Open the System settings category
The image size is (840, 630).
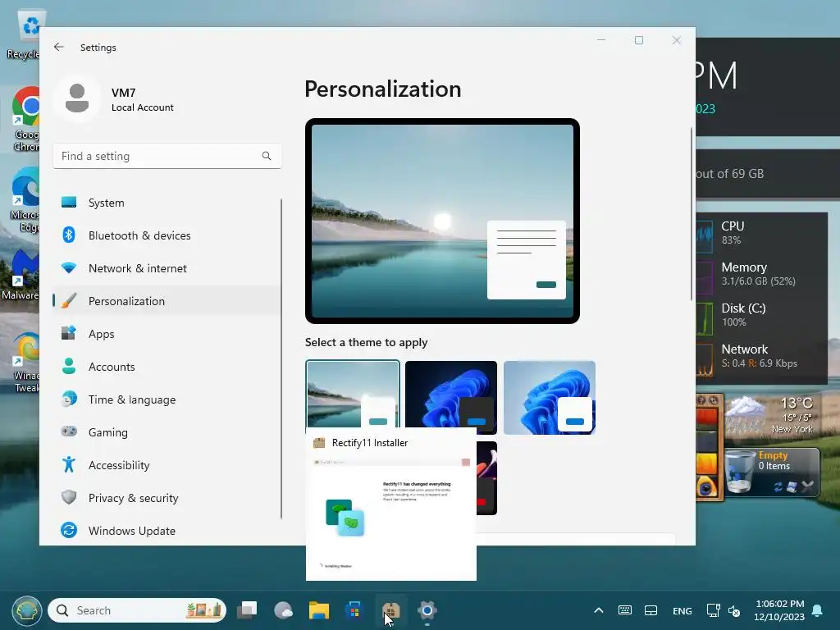click(167, 203)
